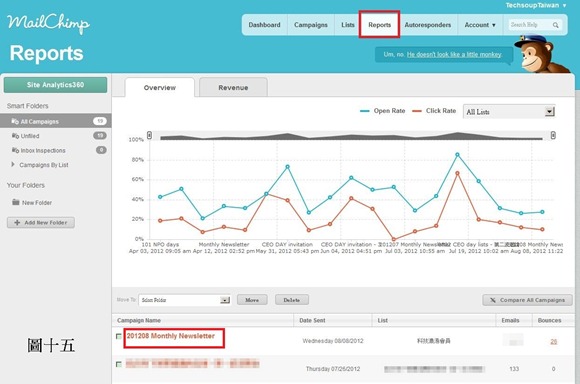
Task: Click the '133' emails cell
Action: coord(514,369)
